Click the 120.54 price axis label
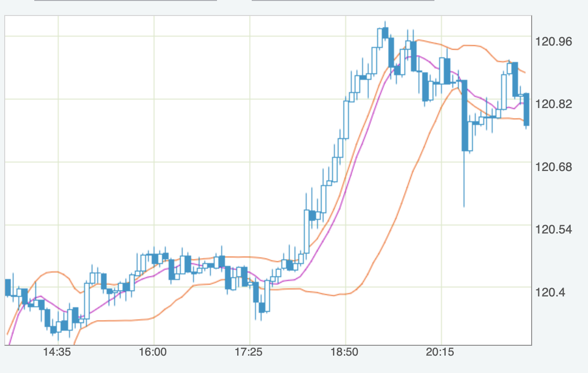 pyautogui.click(x=554, y=230)
